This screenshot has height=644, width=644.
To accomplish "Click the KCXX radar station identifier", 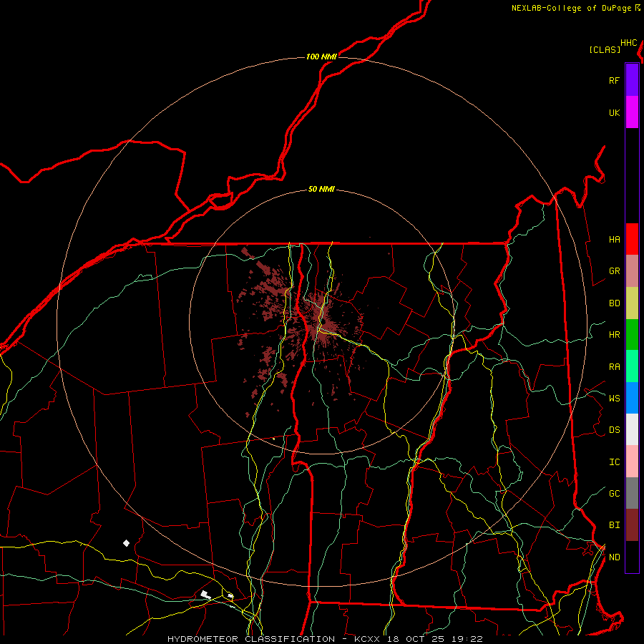I will click(367, 639).
